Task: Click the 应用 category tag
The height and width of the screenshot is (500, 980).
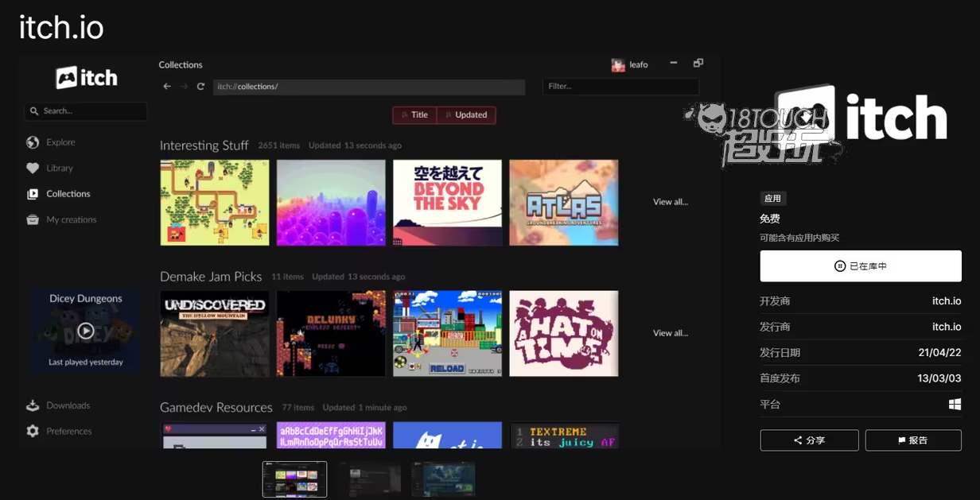Action: (x=772, y=199)
